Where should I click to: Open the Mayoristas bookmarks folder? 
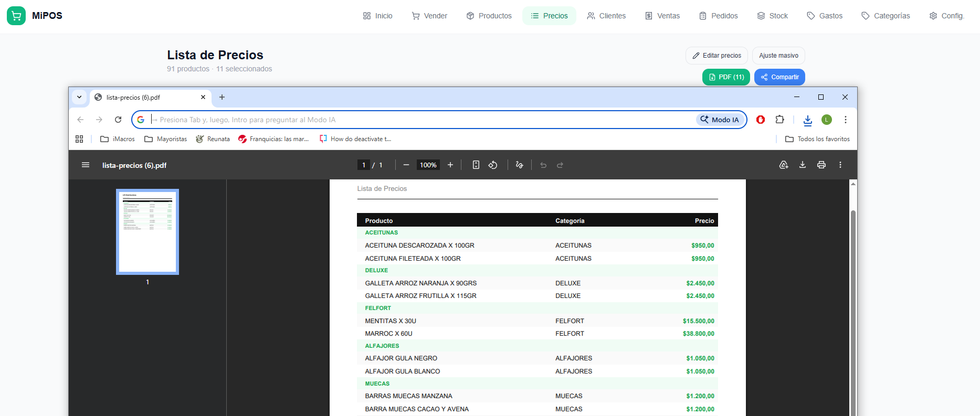166,139
